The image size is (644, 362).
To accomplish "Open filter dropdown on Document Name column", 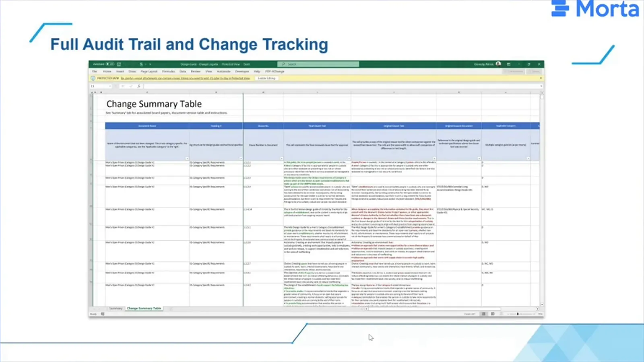I will click(x=187, y=158).
